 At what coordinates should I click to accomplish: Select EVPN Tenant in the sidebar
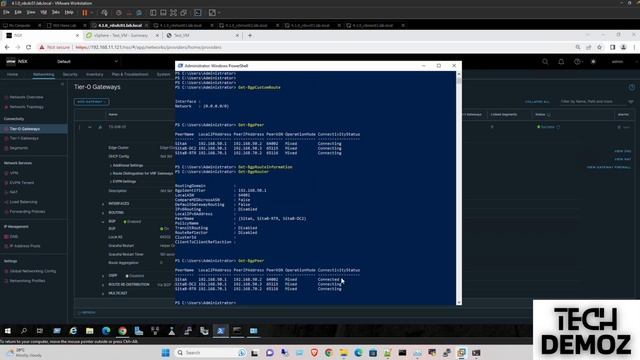click(22, 183)
